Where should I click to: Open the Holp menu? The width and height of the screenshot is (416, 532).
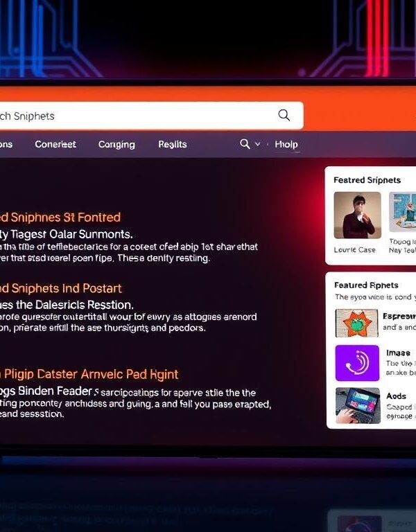286,144
